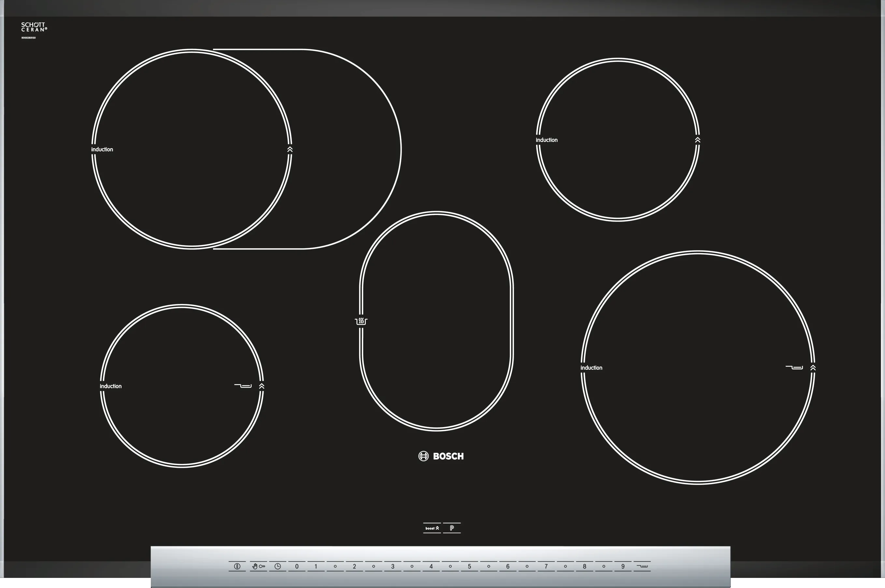Tap the half-step dot between 2 and 3
Viewport: 885px width, 588px height.
point(374,566)
